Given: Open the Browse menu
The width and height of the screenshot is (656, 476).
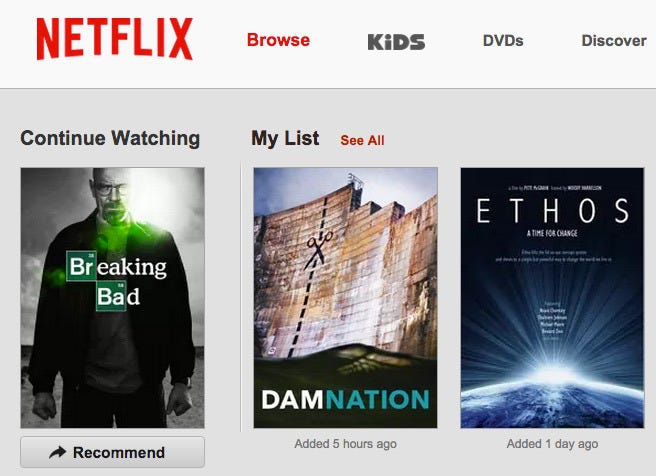Looking at the screenshot, I should click(278, 40).
